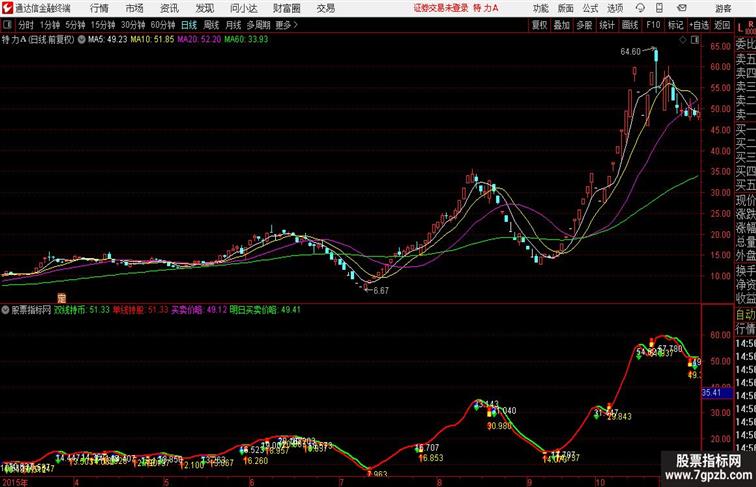Toggle the left sidebar panel icon
Image resolution: width=756 pixels, height=487 pixels.
pyautogui.click(x=7, y=25)
